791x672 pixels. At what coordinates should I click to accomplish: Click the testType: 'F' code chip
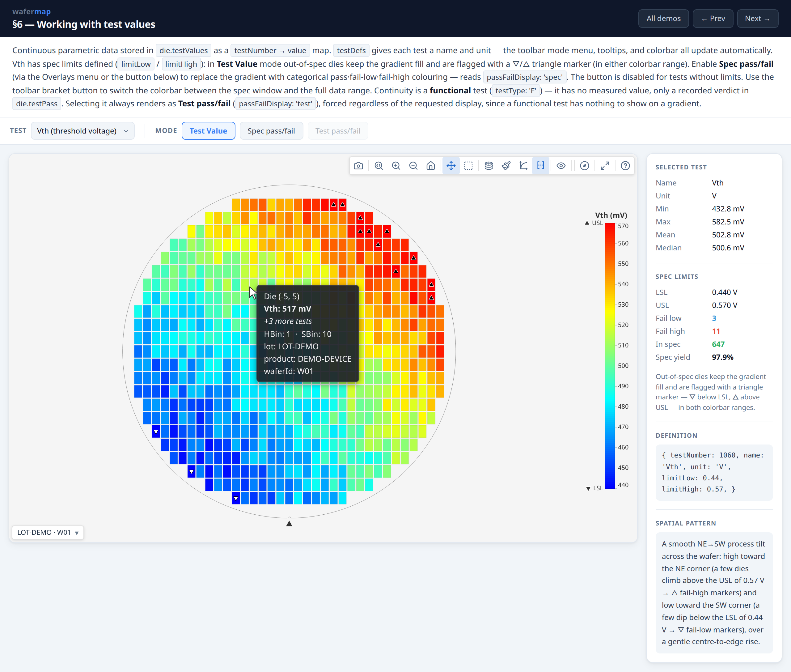(x=516, y=91)
